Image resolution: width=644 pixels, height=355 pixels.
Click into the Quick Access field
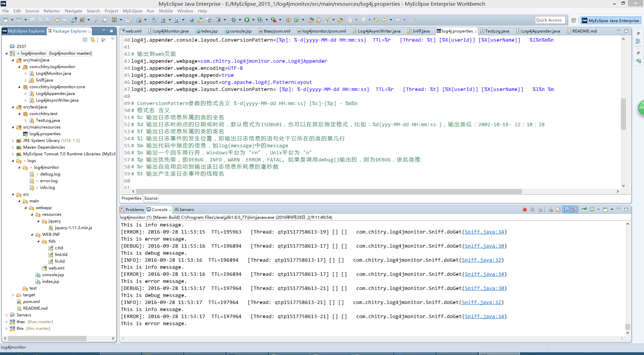550,20
